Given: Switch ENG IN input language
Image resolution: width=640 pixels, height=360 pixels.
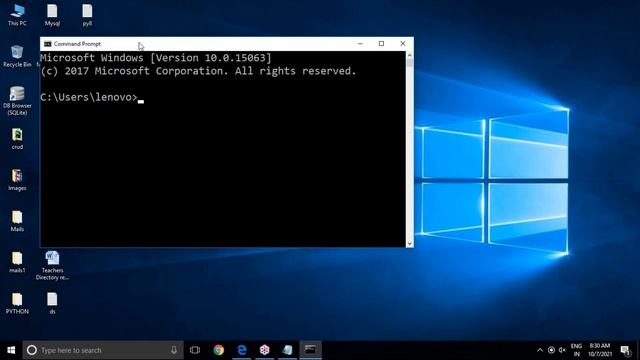Looking at the screenshot, I should [x=576, y=350].
